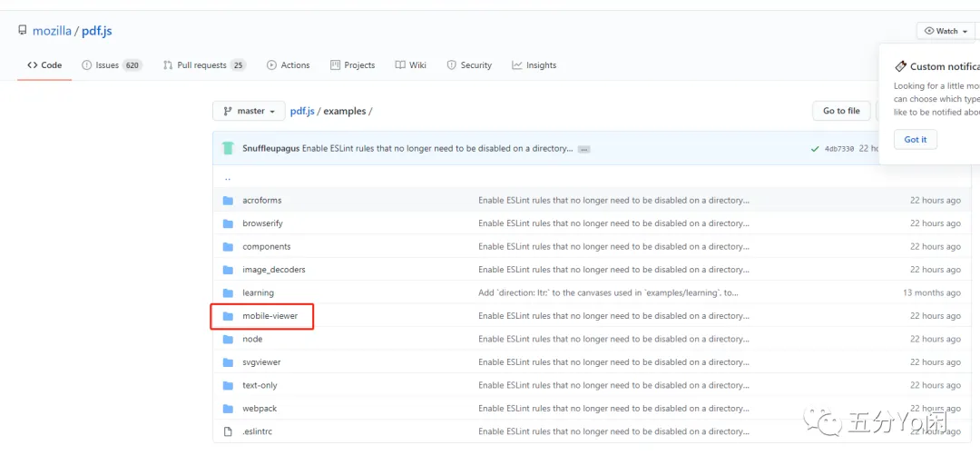This screenshot has height=465, width=980.
Task: Open the learning row commit message
Action: pos(609,292)
